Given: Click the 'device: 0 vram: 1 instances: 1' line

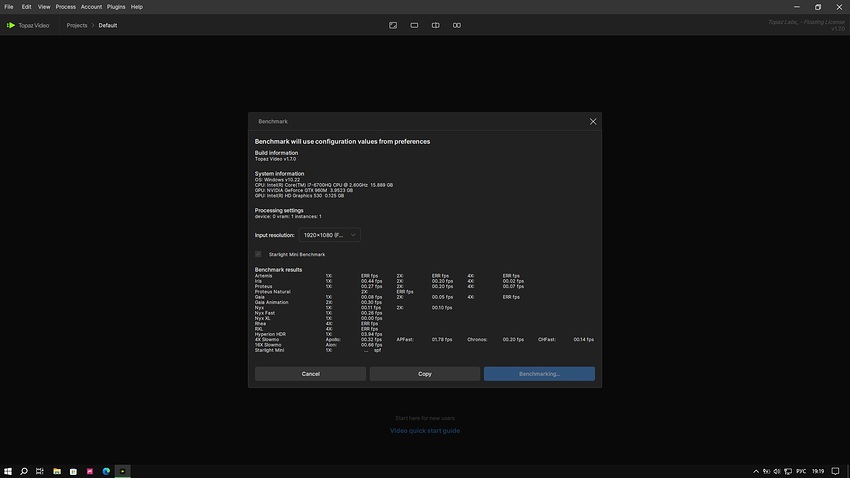Looking at the screenshot, I should click(288, 216).
